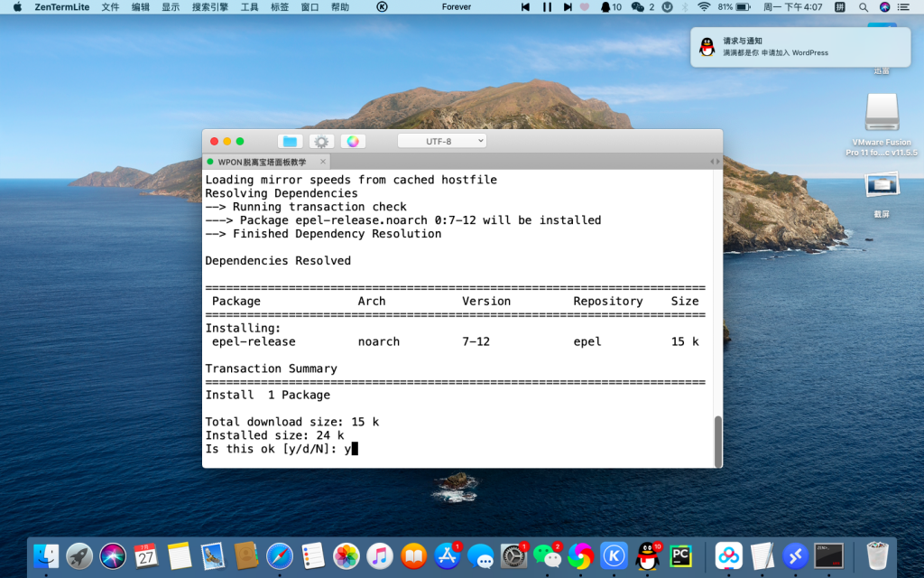Open the 窗口 menu
The image size is (924, 578).
pos(310,7)
